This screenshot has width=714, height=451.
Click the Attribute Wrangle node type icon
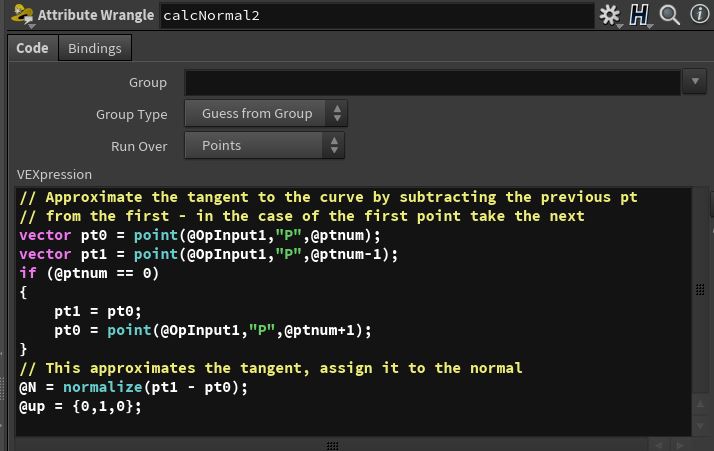(x=20, y=15)
